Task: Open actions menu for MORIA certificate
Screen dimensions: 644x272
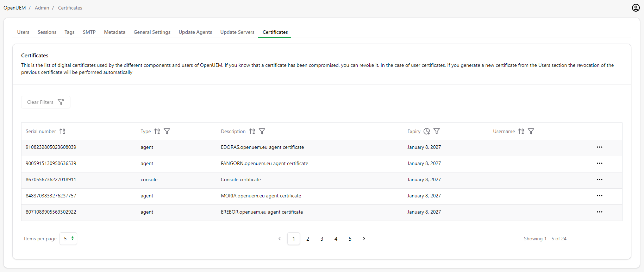Action: [x=600, y=196]
